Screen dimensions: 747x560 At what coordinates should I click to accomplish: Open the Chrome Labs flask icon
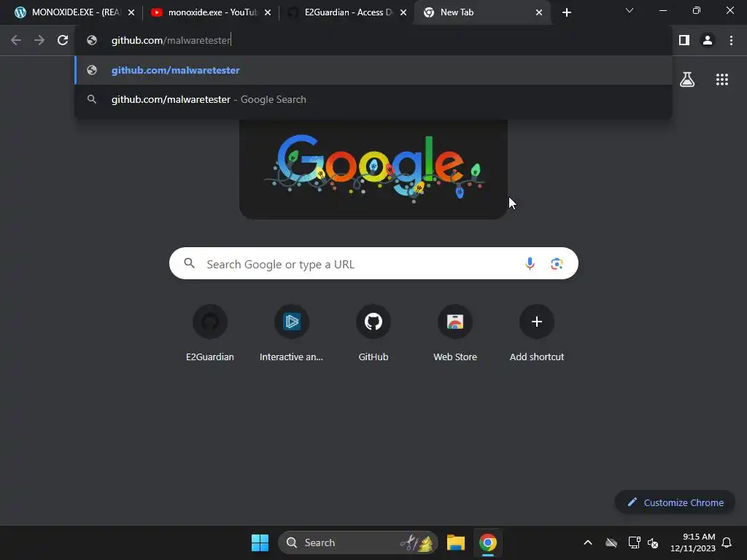pos(687,79)
